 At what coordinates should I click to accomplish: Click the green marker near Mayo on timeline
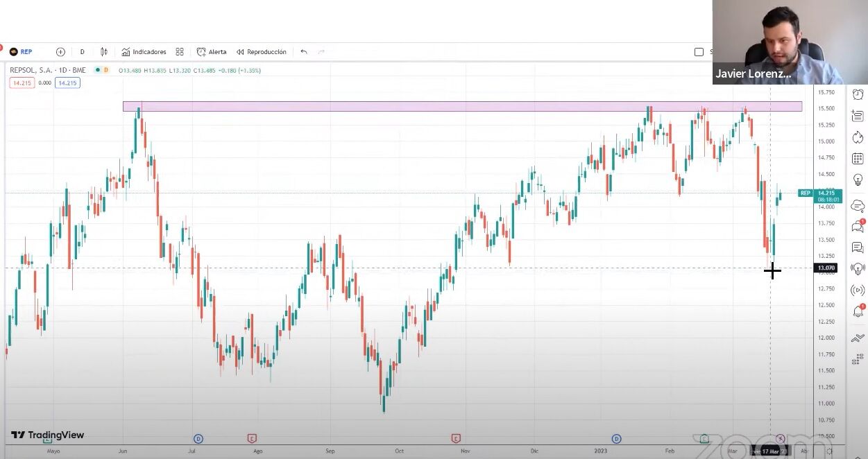47,438
